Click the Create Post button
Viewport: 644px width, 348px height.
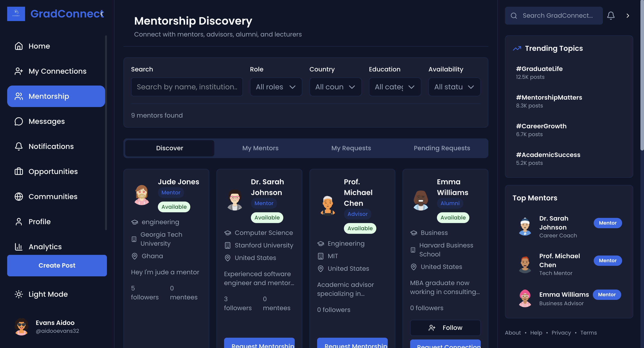click(x=57, y=265)
